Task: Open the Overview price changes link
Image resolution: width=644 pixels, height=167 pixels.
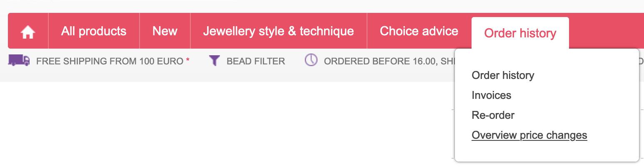Action: click(529, 135)
